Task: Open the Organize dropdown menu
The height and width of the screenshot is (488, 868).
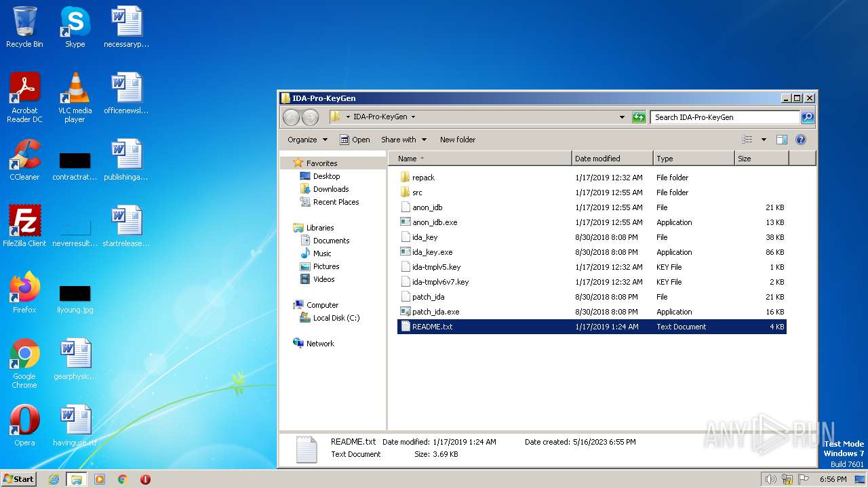Action: click(307, 140)
